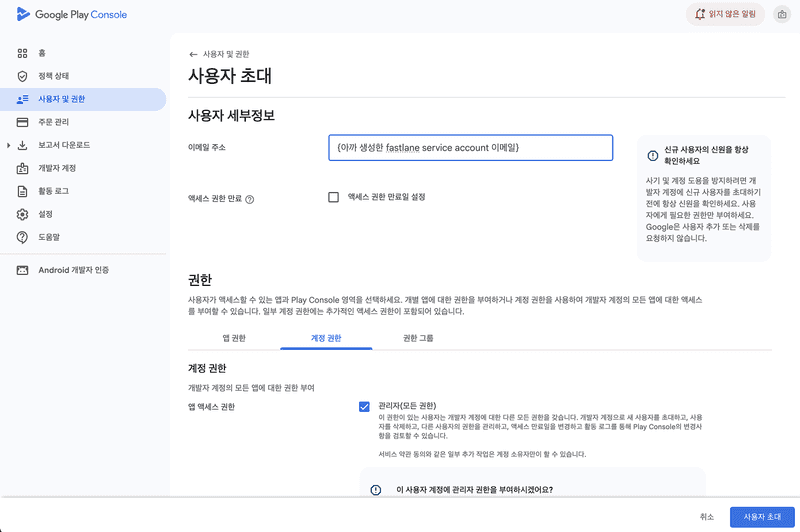Open 활동 로그 in the sidebar
Image resolution: width=800 pixels, height=532 pixels.
pos(53,191)
